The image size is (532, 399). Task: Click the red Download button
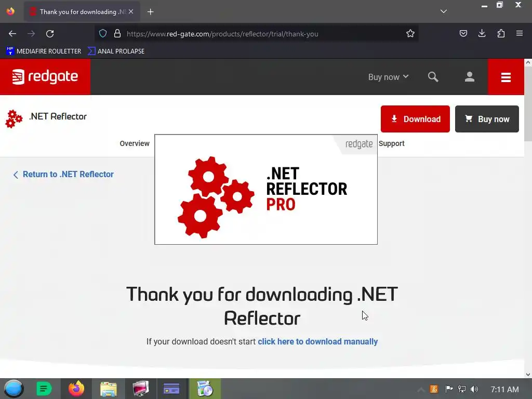[x=415, y=119]
